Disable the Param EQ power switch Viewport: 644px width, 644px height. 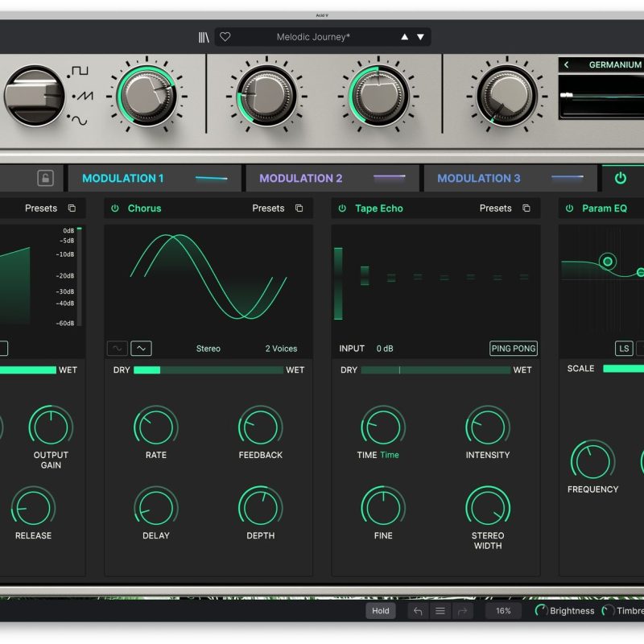[x=569, y=208]
